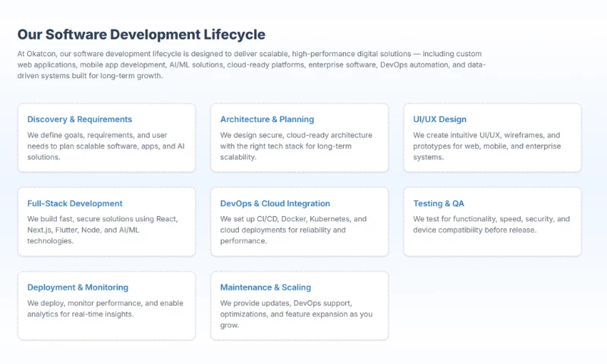Screen dimensions: 607x364
Task: Click empty area inside Deployment & Monitoring card
Action: click(x=106, y=330)
